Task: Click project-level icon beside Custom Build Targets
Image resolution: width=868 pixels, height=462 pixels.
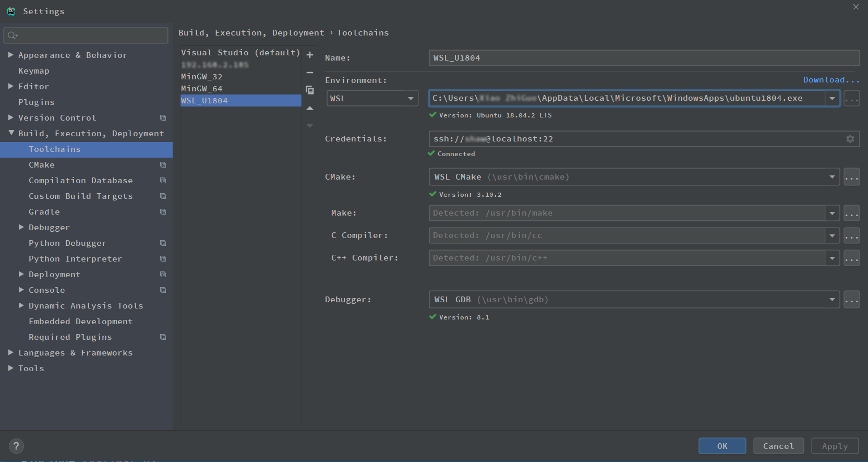Action: click(x=163, y=196)
